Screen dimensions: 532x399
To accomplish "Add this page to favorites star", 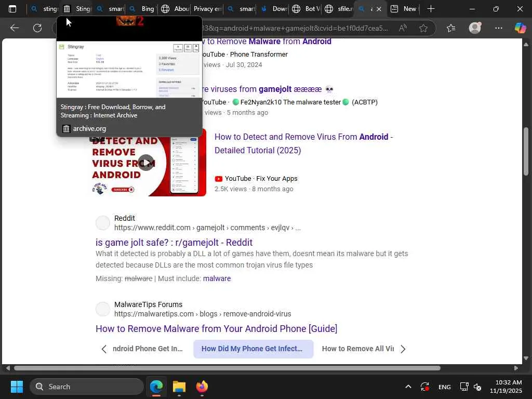I will pos(423,28).
